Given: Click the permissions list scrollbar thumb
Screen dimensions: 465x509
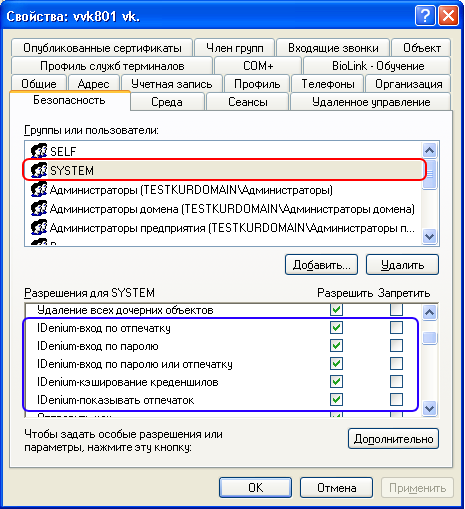Looking at the screenshot, I should 429,338.
